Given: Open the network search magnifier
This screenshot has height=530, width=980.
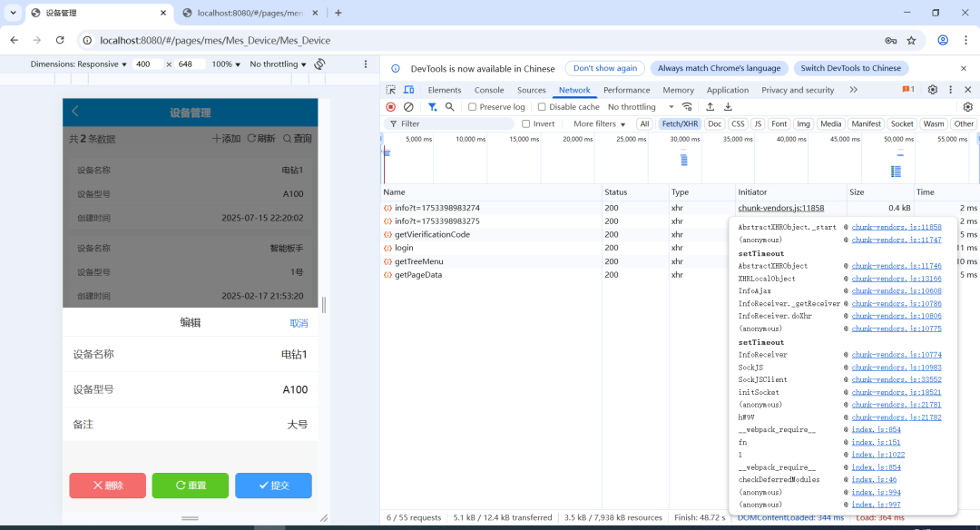Looking at the screenshot, I should coord(449,107).
